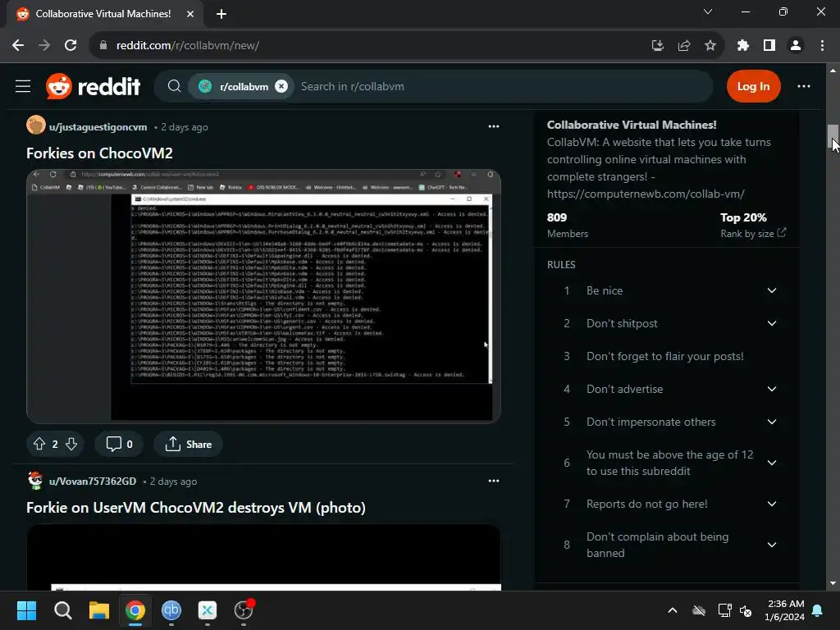840x630 pixels.
Task: Click the address bar URL reddit.com/r/collabvm/new/
Action: click(x=188, y=46)
